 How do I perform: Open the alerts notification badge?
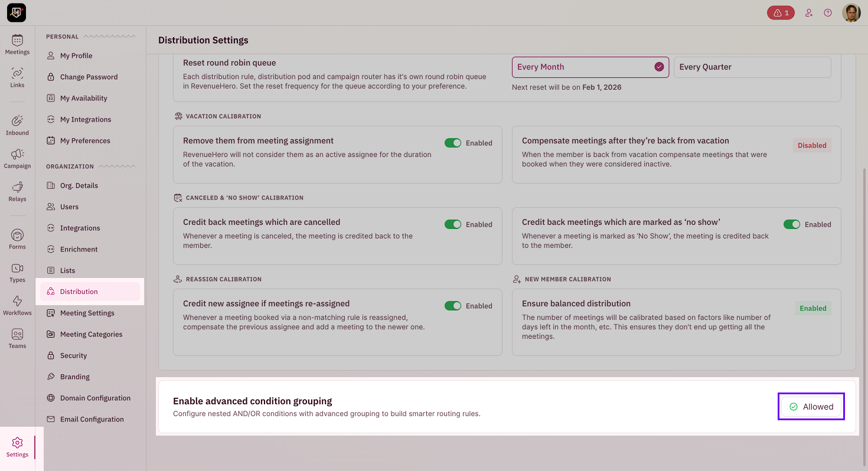click(x=780, y=12)
